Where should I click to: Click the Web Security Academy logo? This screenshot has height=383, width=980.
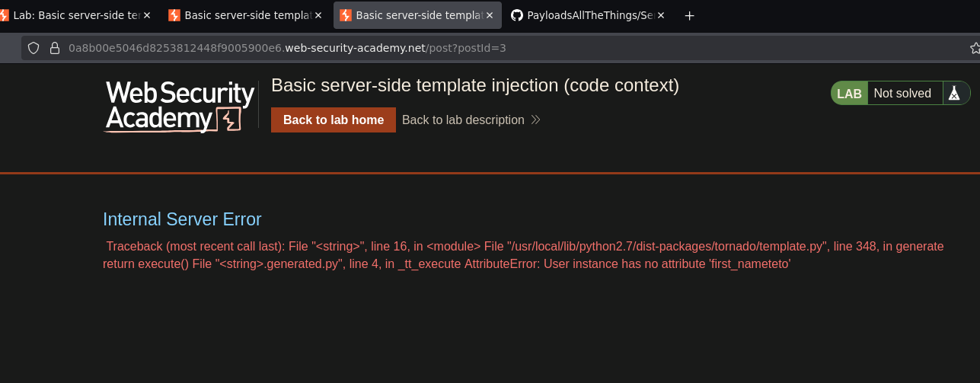(x=180, y=107)
